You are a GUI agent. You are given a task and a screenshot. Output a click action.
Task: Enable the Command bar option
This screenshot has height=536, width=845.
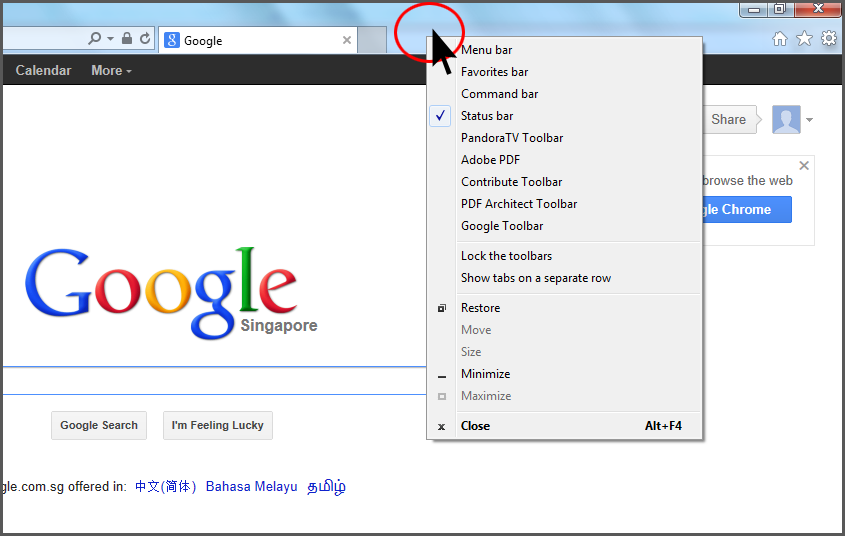click(x=565, y=94)
